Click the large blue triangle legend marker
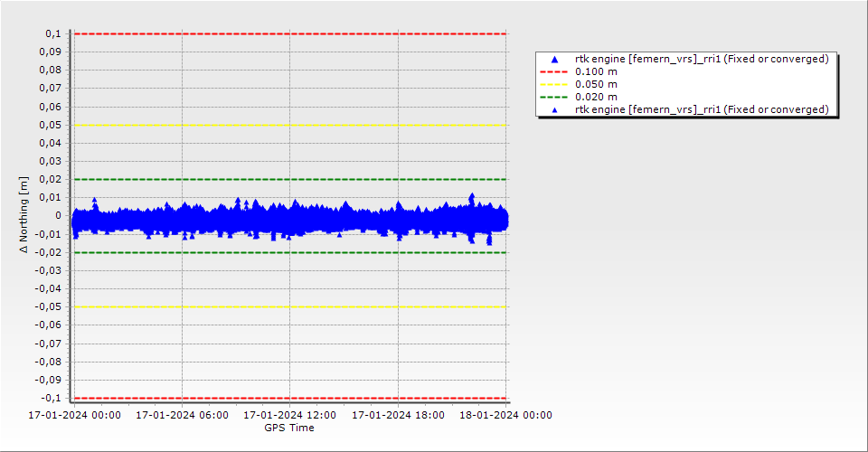868x452 pixels. pos(555,59)
